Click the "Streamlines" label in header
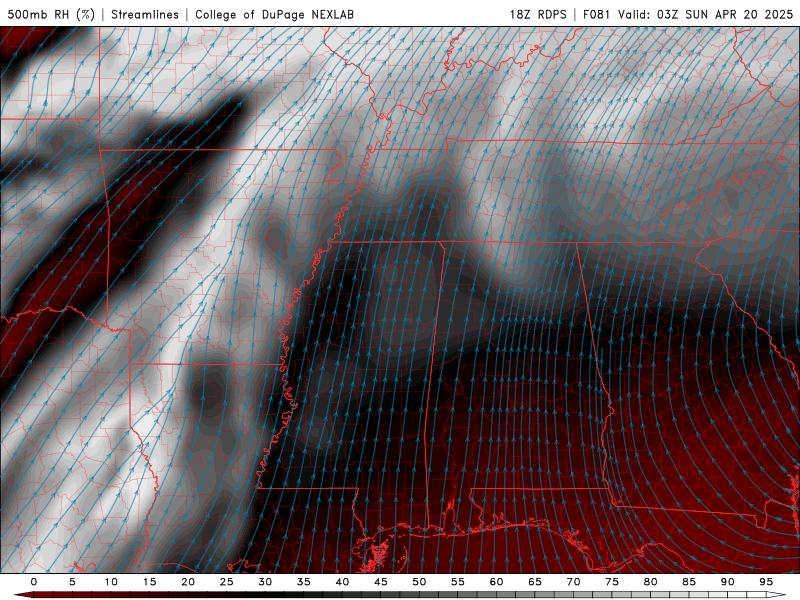Screen dimensions: 800x600 pos(145,14)
